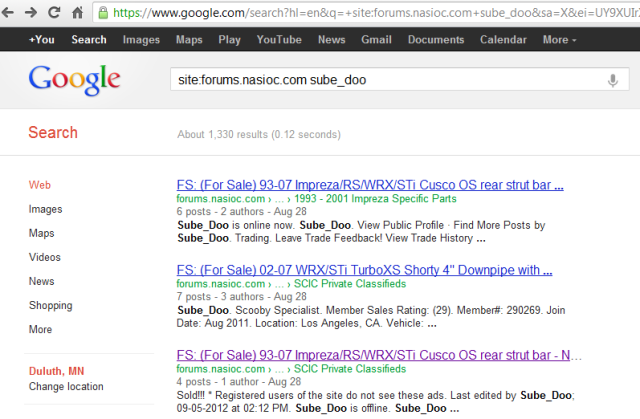Click 1993 - 2001 Impreza Specific Parts breadcrumb

[x=375, y=199]
